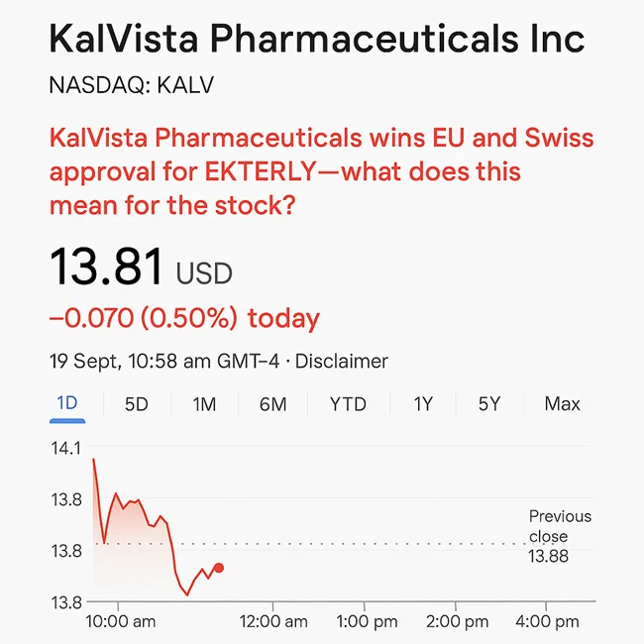
Task: Click the red current-price dot on chart
Action: [219, 568]
